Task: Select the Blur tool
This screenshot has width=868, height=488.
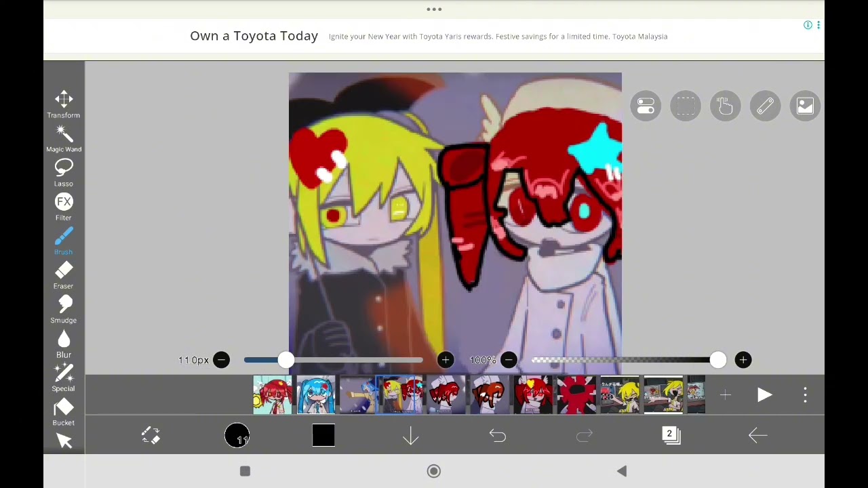Action: (x=64, y=344)
